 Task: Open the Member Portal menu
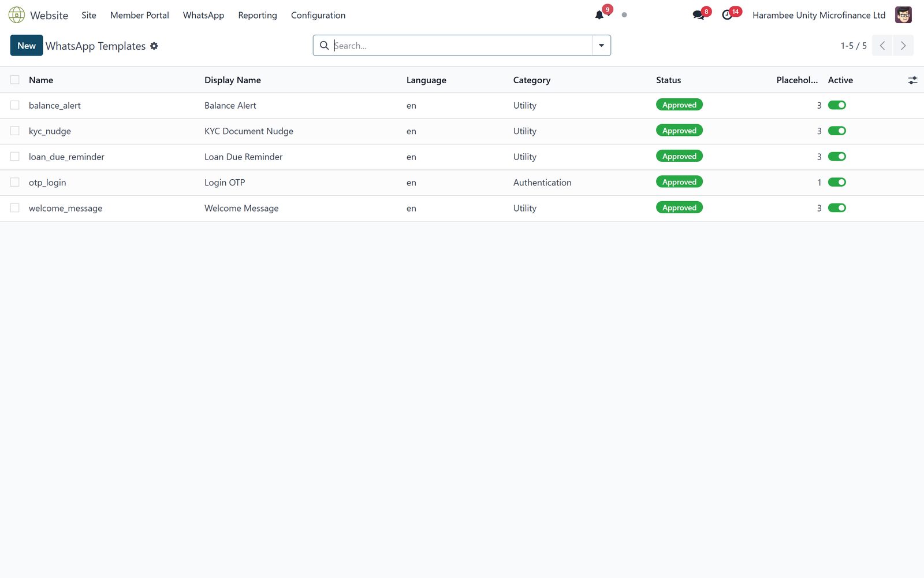pyautogui.click(x=140, y=15)
